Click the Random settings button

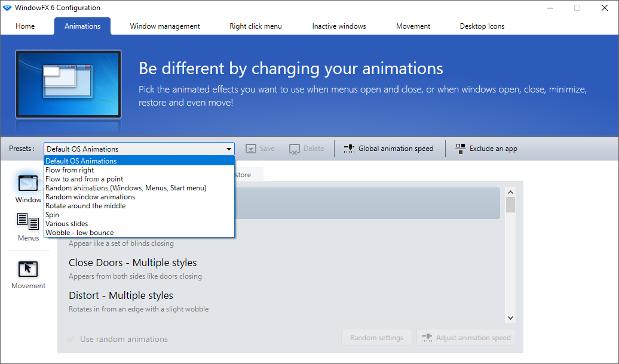pyautogui.click(x=376, y=338)
